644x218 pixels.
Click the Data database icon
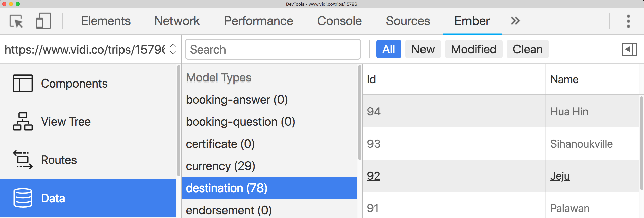[23, 198]
